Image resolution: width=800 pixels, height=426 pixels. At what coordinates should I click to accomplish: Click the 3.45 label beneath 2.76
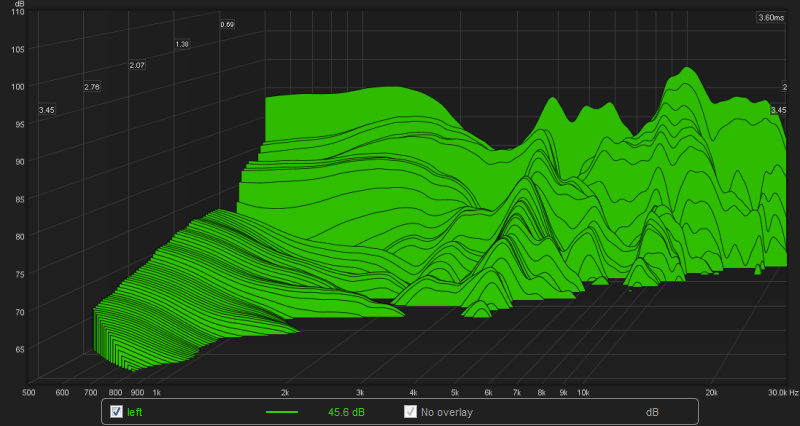point(46,110)
